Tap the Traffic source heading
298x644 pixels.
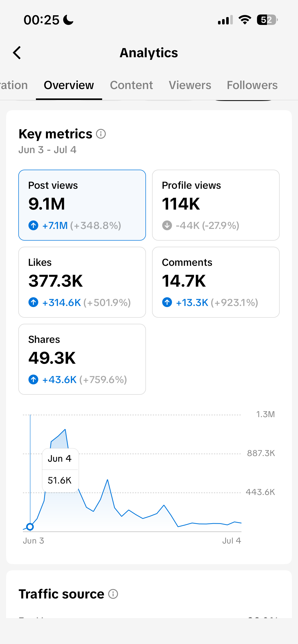click(x=61, y=594)
